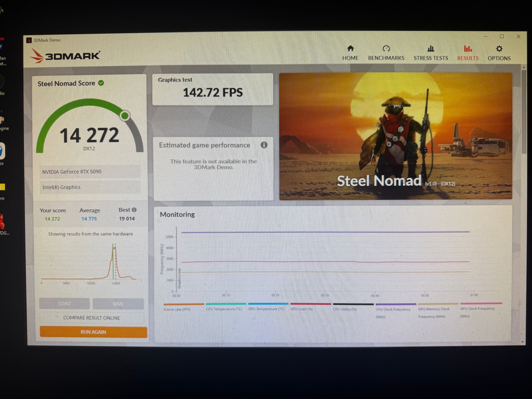Image resolution: width=532 pixels, height=399 pixels.
Task: Toggle GPU Clock Frequency legend entry
Action: pos(481,310)
